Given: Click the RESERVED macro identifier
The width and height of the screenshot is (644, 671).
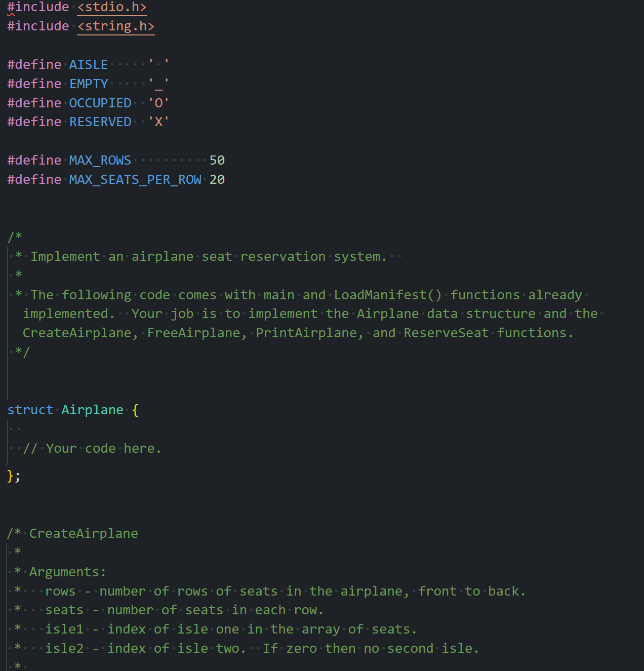Looking at the screenshot, I should pyautogui.click(x=100, y=122).
